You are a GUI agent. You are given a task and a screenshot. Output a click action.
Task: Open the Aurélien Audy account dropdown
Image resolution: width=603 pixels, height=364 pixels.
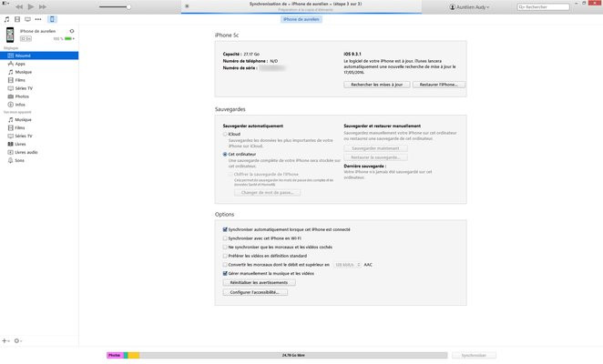(469, 7)
